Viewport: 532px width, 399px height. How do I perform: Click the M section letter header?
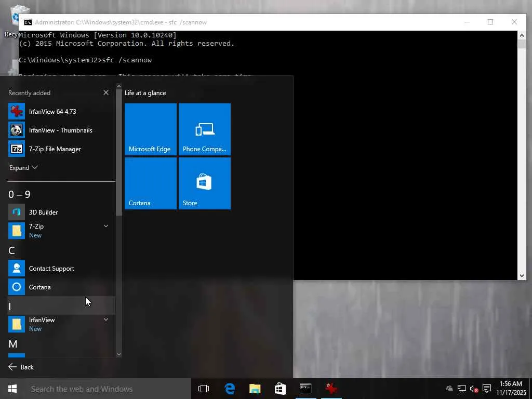point(13,344)
